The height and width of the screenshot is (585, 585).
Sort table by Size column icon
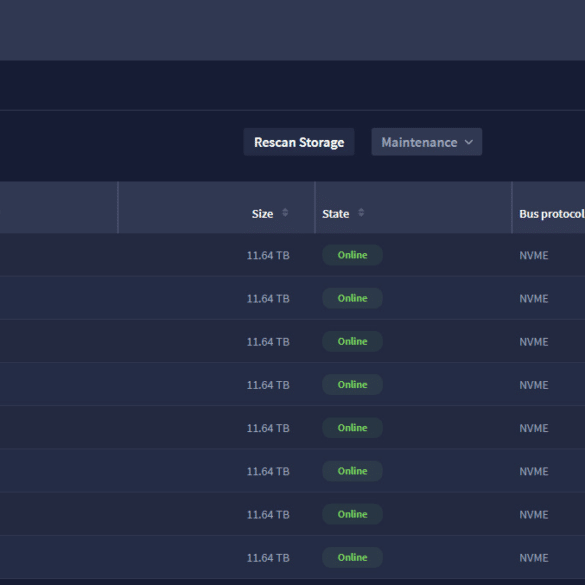tap(285, 213)
